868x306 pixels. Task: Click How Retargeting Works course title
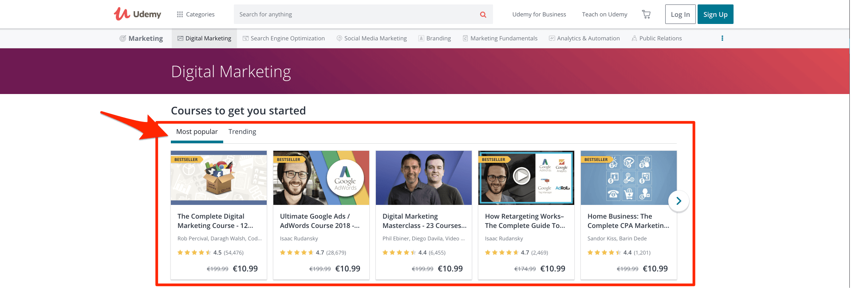[525, 221]
